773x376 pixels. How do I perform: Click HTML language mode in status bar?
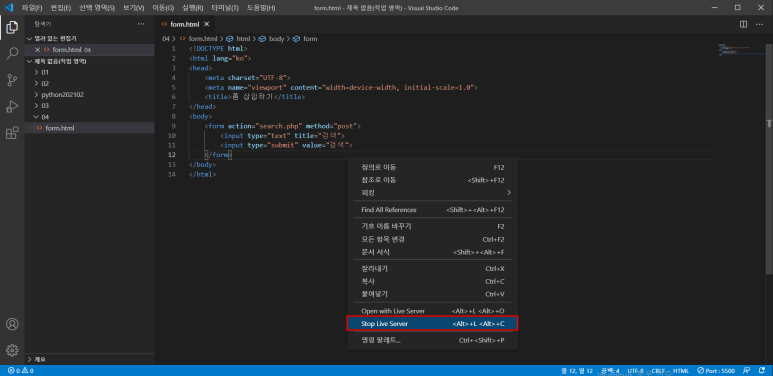point(680,371)
